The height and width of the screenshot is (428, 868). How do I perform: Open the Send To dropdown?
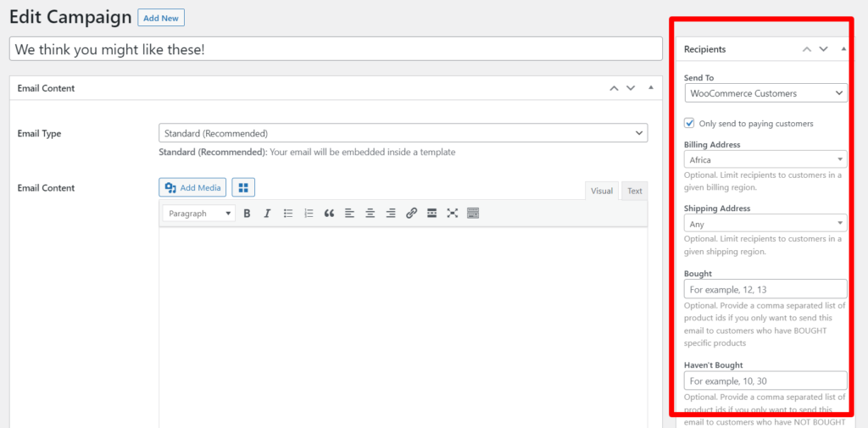[x=765, y=93]
